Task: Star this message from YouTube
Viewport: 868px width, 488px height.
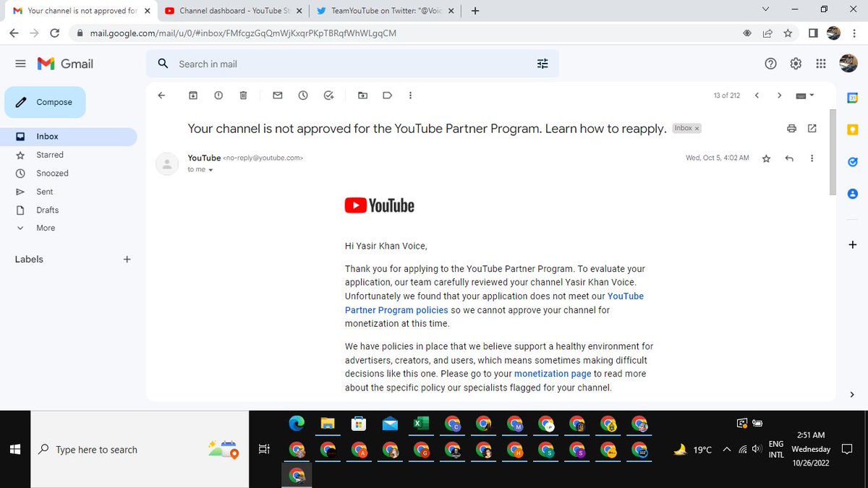Action: (766, 158)
